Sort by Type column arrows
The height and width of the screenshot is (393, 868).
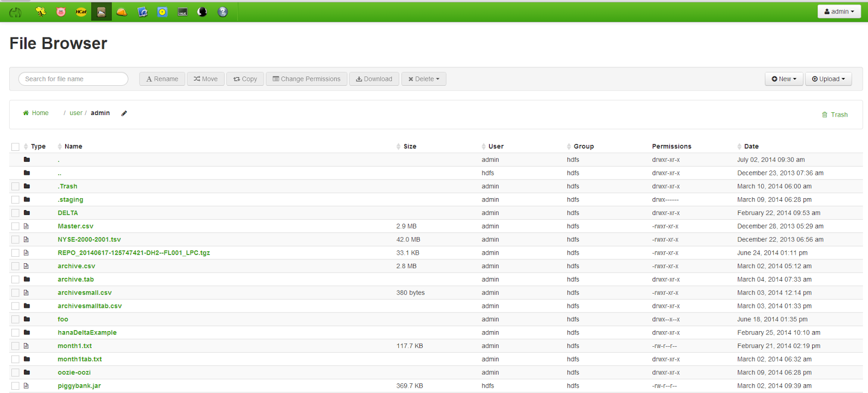point(26,147)
